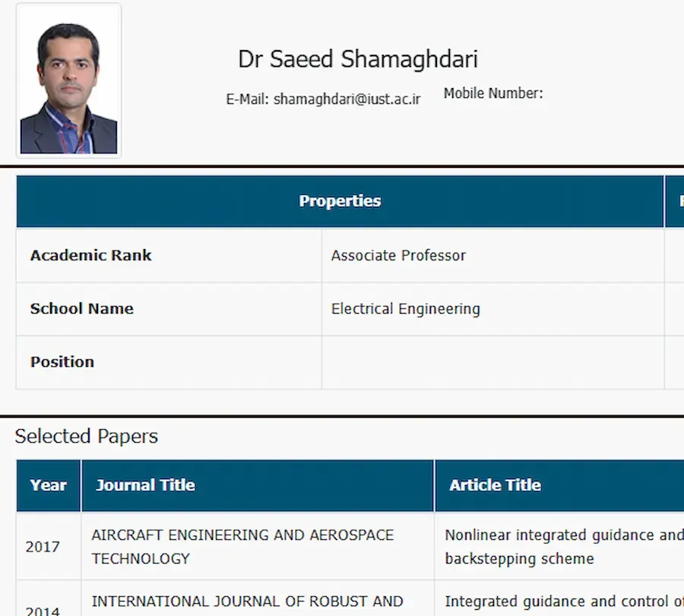Click the Integrated guidance and control article
The height and width of the screenshot is (616, 684).
point(562,602)
